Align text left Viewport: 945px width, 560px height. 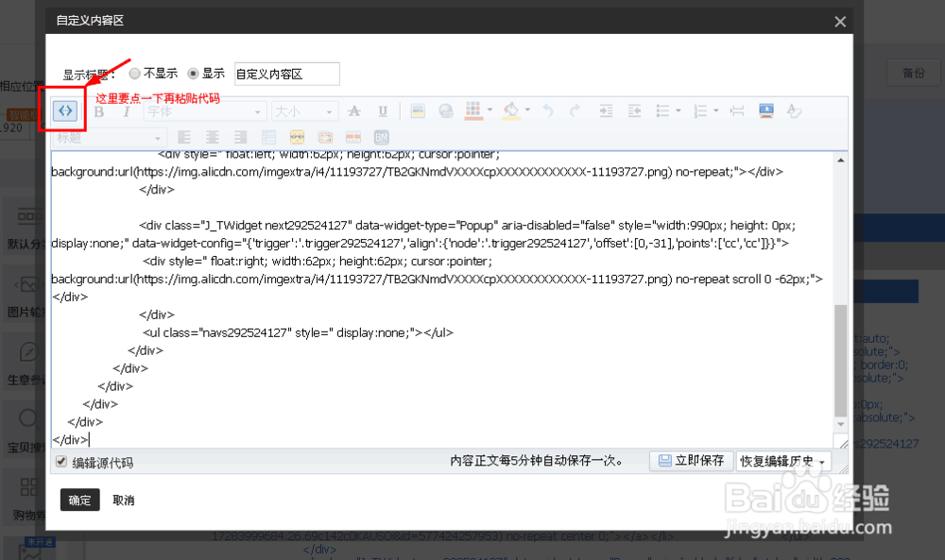pyautogui.click(x=184, y=137)
